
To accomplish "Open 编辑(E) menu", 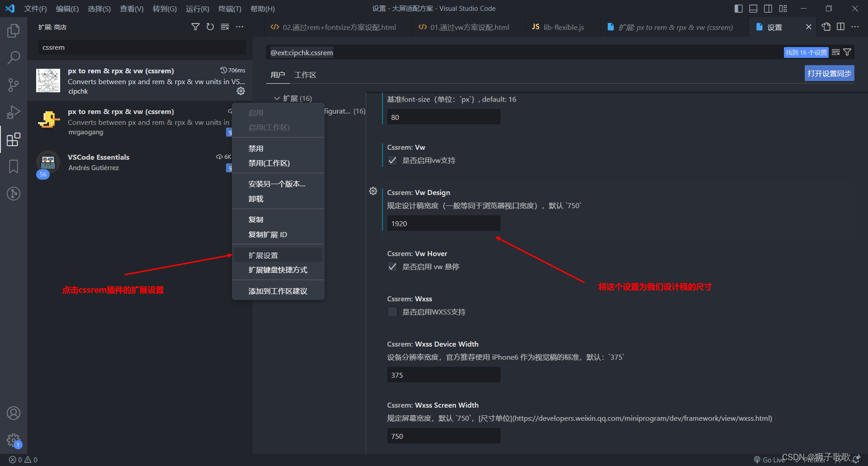I will coord(67,9).
